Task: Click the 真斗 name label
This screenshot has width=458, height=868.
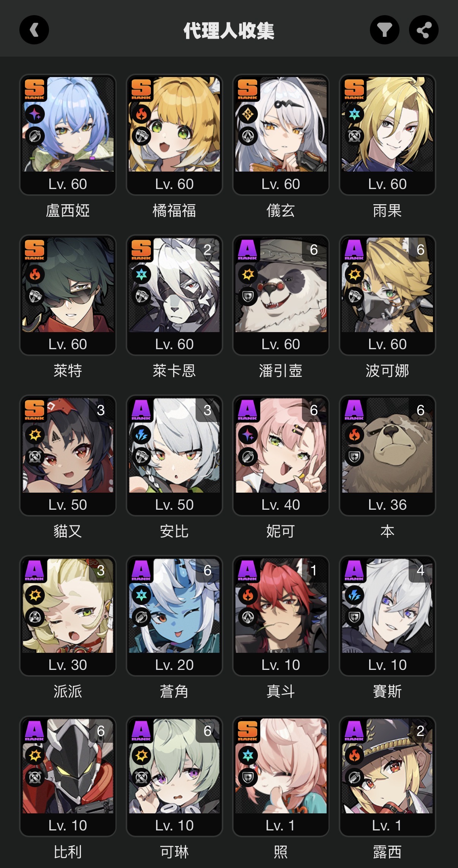Action: tap(281, 692)
